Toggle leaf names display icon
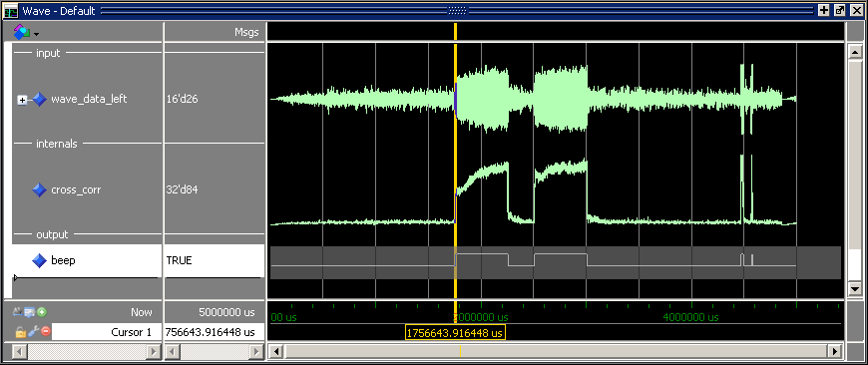This screenshot has height=365, width=868. click(x=17, y=312)
